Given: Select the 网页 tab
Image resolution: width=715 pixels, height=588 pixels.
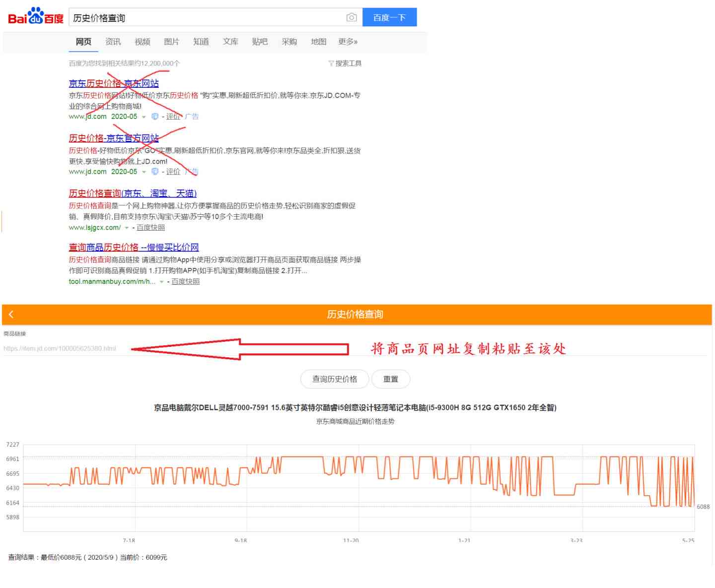Looking at the screenshot, I should [83, 42].
